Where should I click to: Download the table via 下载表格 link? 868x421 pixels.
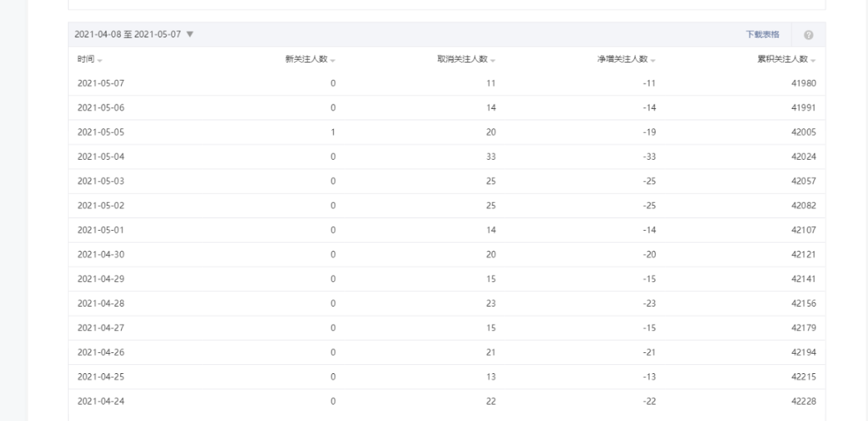762,34
